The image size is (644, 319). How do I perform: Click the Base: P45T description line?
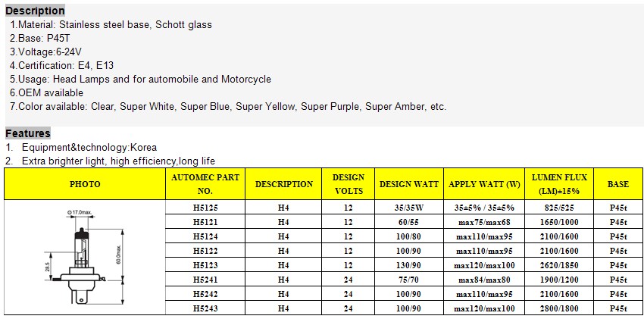[40, 38]
